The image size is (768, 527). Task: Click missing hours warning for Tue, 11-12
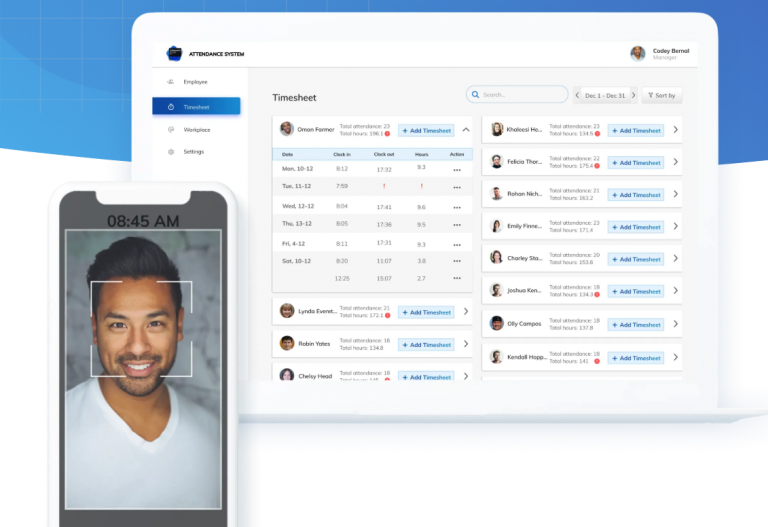click(421, 186)
